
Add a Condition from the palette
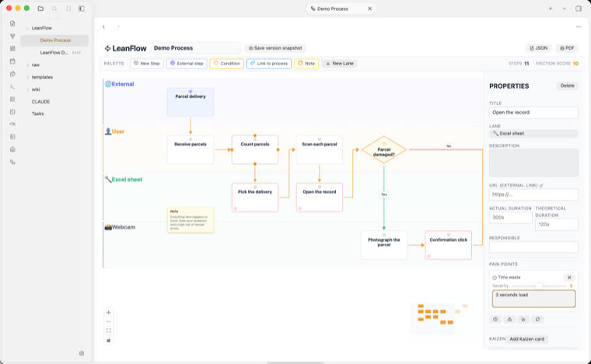point(226,64)
